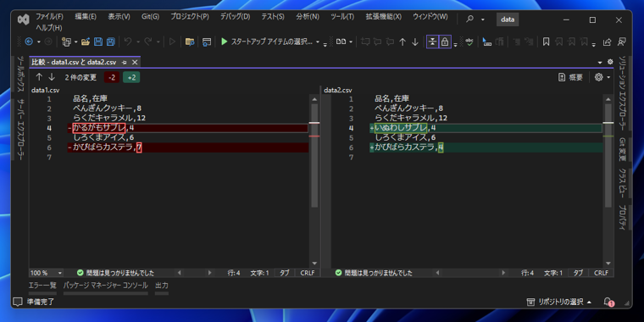Click the status bar output window icon

click(x=18, y=302)
